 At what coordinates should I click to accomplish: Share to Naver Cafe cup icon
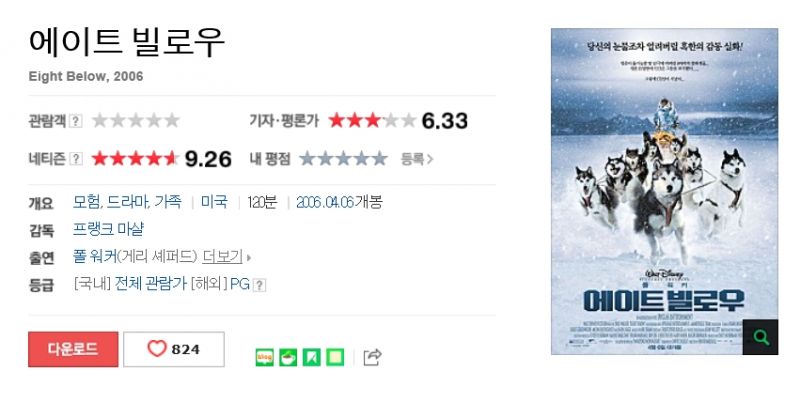coord(288,357)
